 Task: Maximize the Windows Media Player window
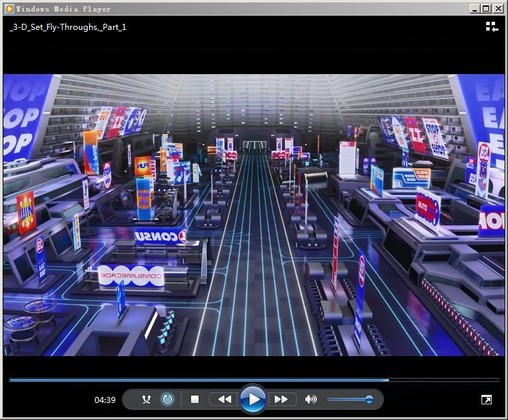point(486,9)
